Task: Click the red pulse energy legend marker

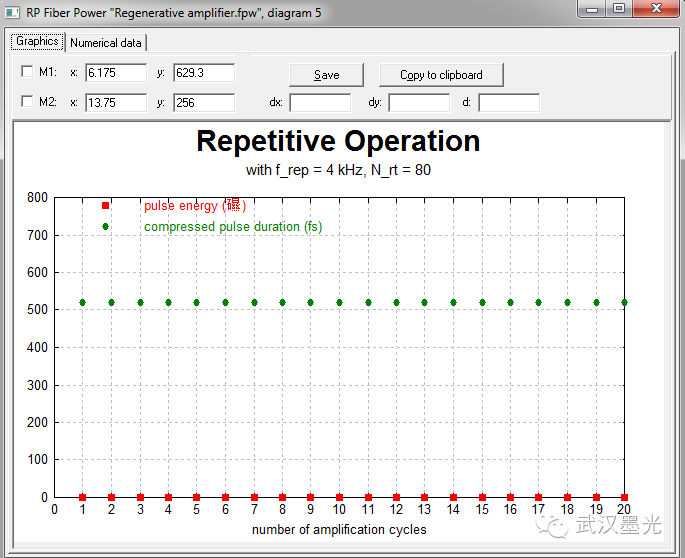Action: tap(105, 205)
